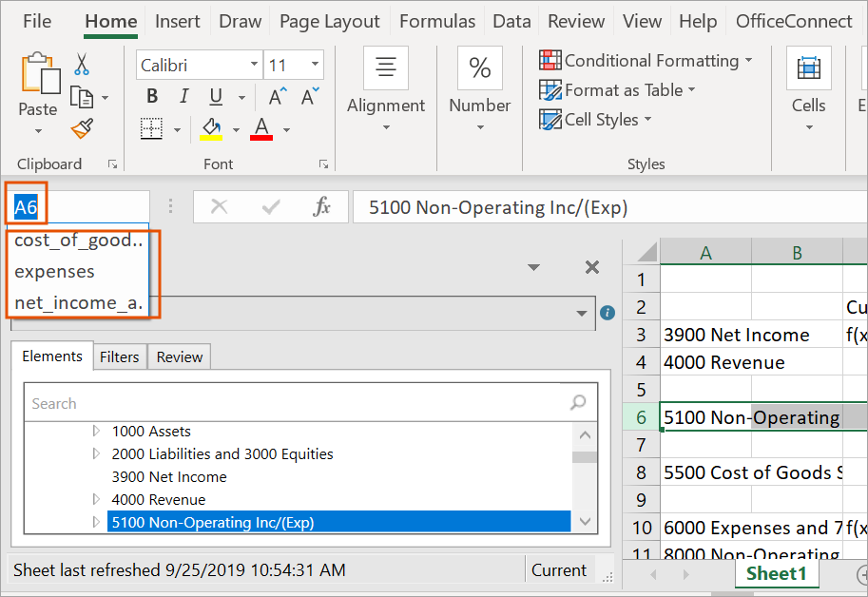Open the Calibri font name dropdown
868x597 pixels.
click(254, 65)
